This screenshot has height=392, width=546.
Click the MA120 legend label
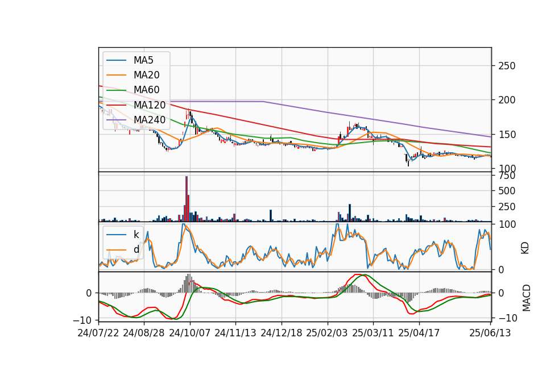click(150, 105)
